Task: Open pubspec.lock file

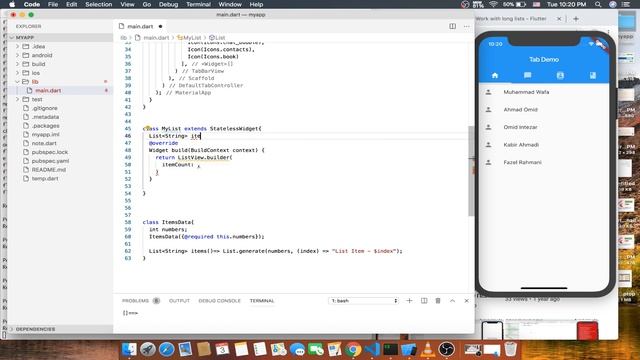Action: click(50, 152)
